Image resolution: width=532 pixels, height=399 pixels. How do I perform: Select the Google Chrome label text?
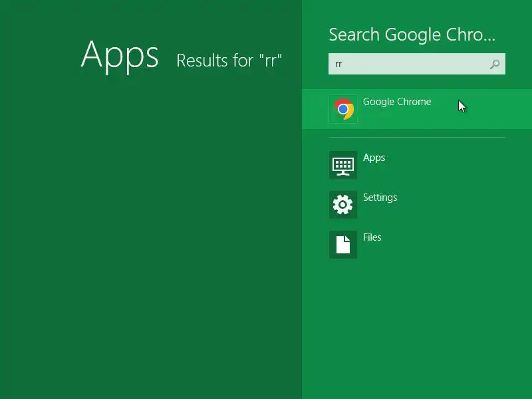tap(397, 102)
